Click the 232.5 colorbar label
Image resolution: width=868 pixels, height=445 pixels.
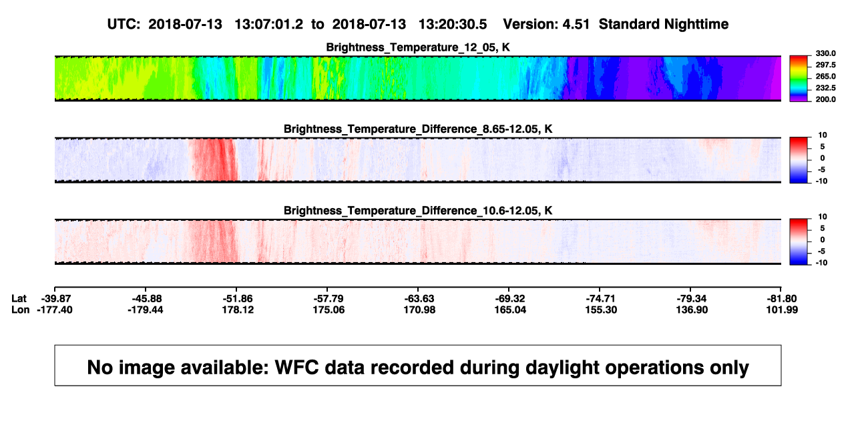(825, 87)
